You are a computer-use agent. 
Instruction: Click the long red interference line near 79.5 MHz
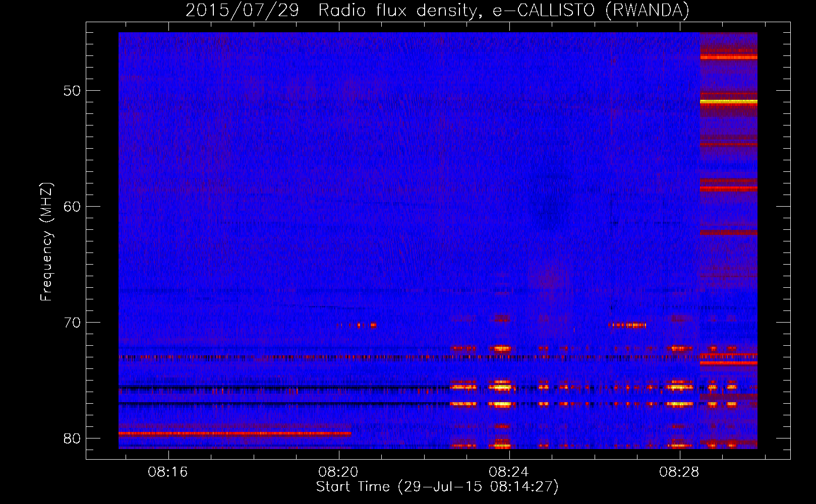[x=235, y=433]
